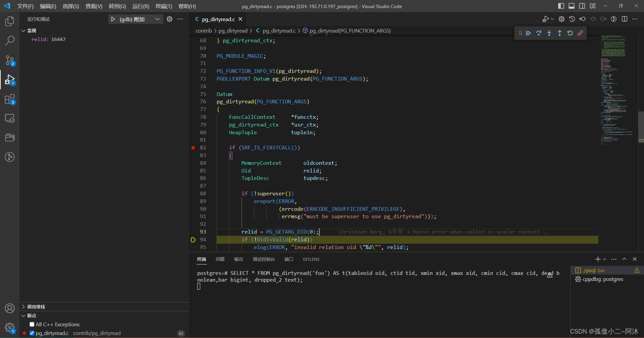This screenshot has width=644, height=338.
Task: Open the Accounts icon
Action: tap(10, 308)
